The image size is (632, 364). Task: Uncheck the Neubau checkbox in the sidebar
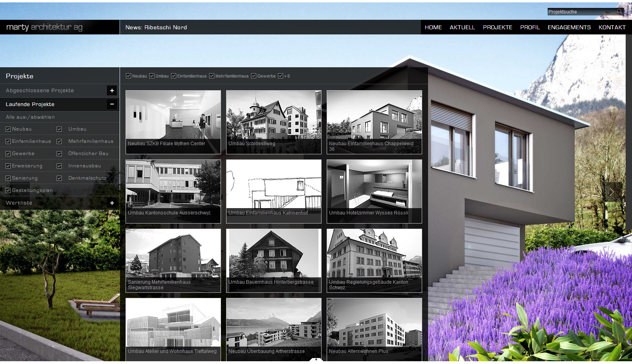[x=8, y=129]
